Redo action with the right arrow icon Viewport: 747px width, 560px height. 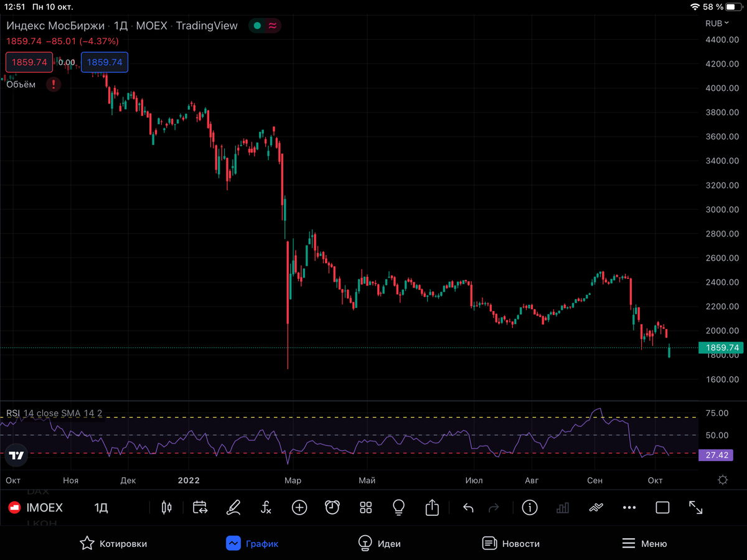(x=494, y=508)
